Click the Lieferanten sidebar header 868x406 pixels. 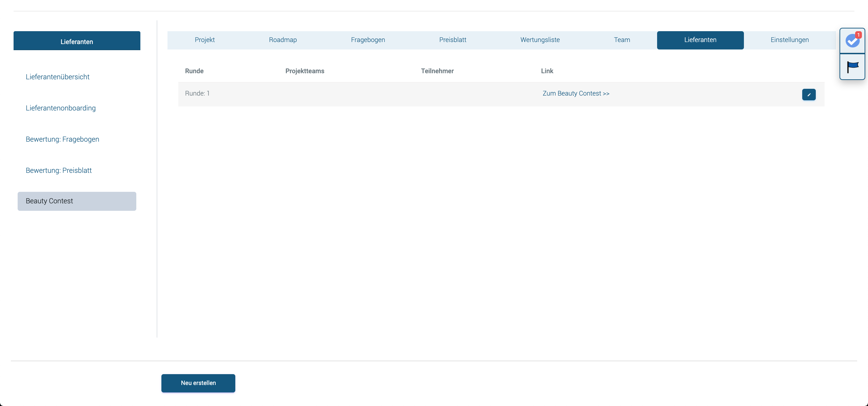point(77,41)
